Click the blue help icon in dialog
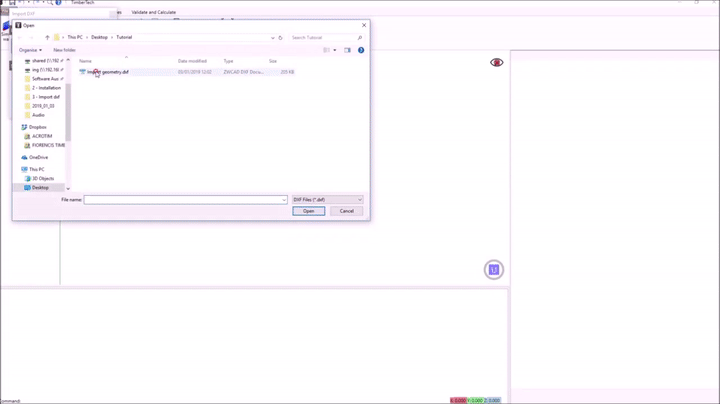The height and width of the screenshot is (404, 720). 361,50
